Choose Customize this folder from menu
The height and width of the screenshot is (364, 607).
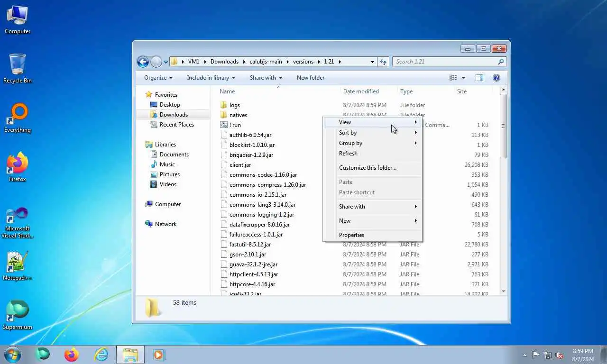point(372,168)
